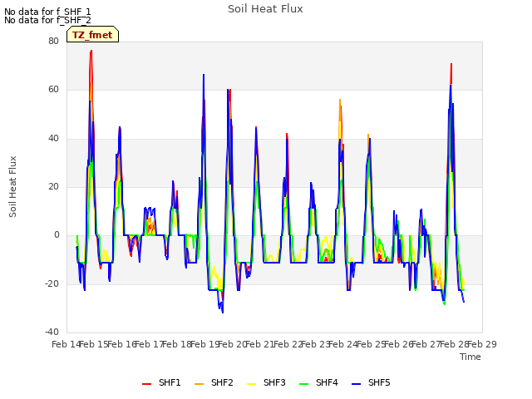Viewport: 532px width, 399px height.
Task: Click the Feb 20 x-axis tick label
Action: (x=233, y=344)
